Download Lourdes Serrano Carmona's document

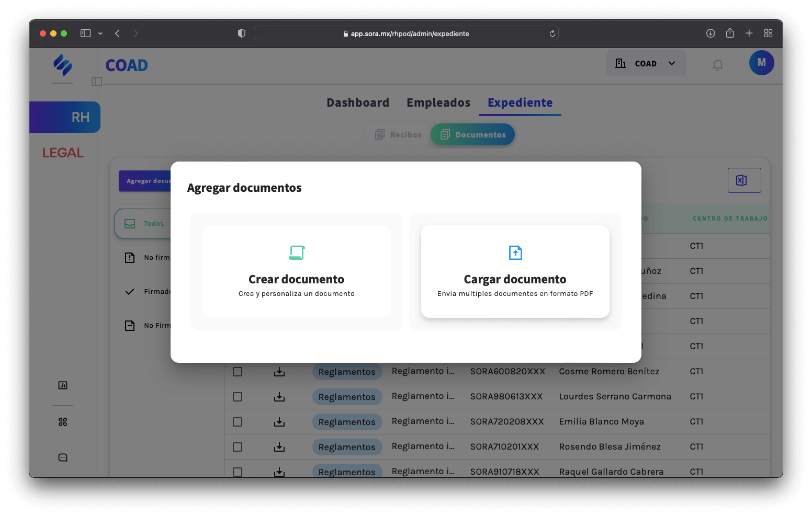[x=279, y=397]
